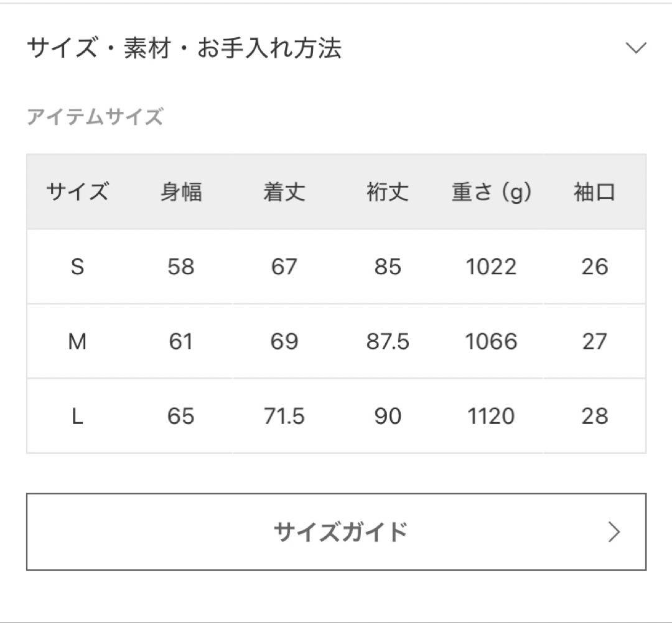Select the 87.5 裄丈 value for size M
Viewport: 672px width, 623px height.
click(x=387, y=341)
